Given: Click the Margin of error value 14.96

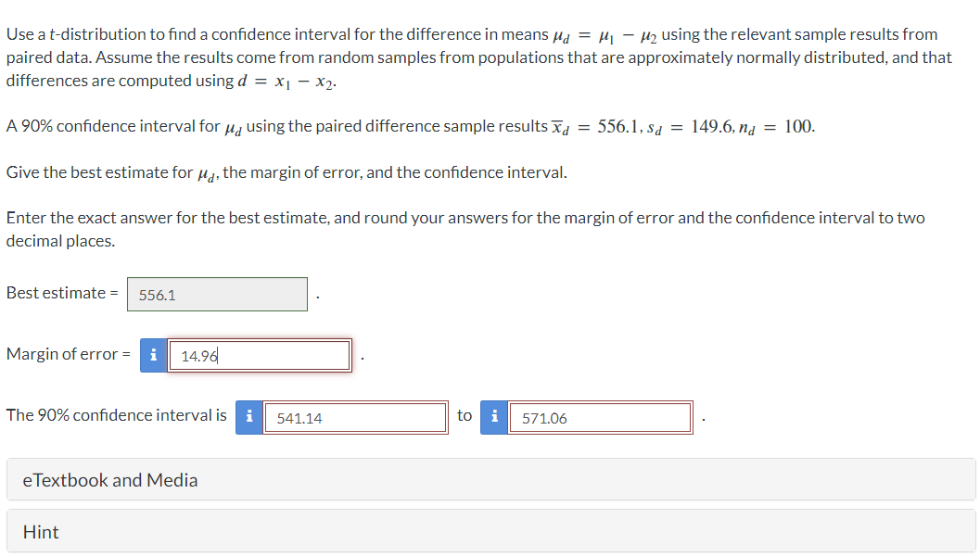Looking at the screenshot, I should pos(260,354).
